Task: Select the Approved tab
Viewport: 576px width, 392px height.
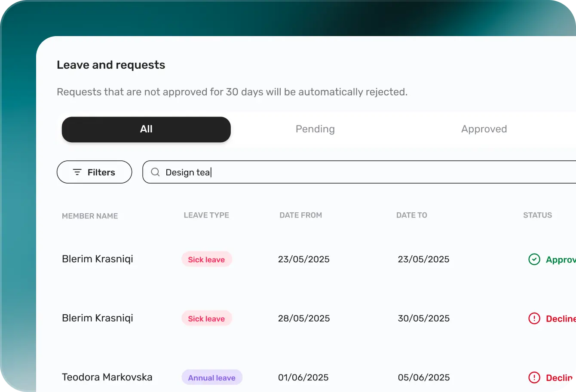Action: click(484, 129)
